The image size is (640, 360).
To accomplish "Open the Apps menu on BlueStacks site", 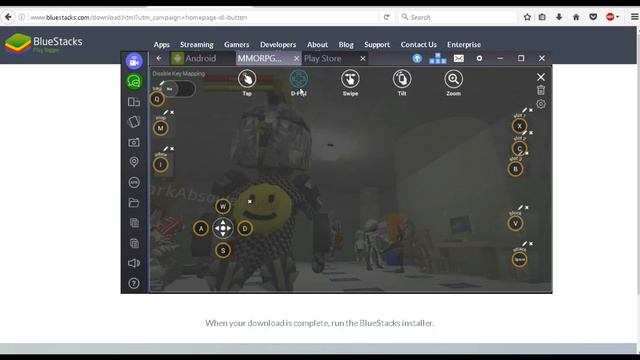I will [162, 44].
